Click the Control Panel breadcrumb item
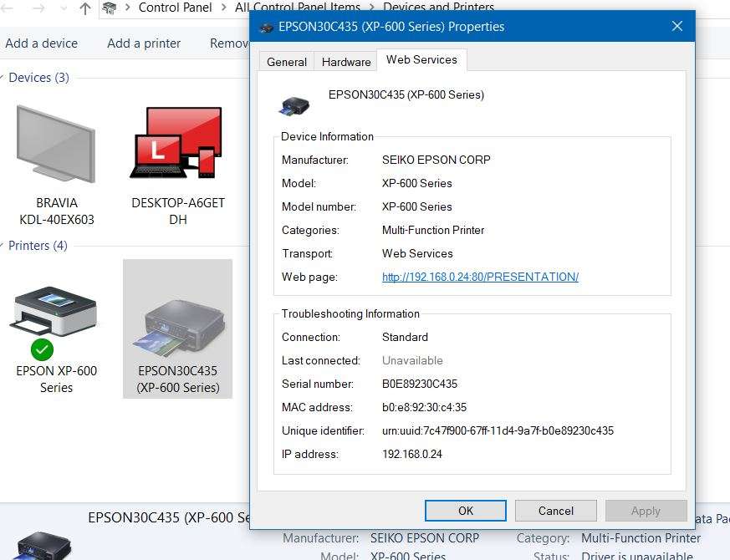730x560 pixels. [175, 8]
